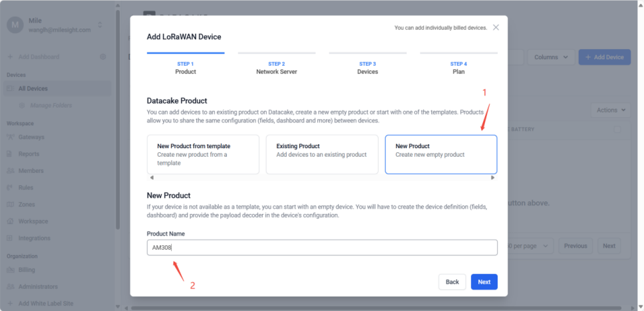This screenshot has height=311, width=644.
Task: Click the page vertical scrollbar on right
Action: click(640, 155)
